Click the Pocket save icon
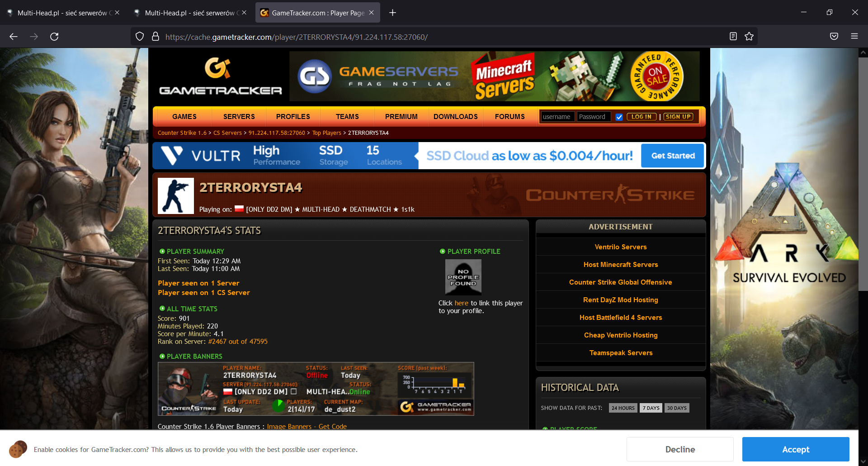Image resolution: width=868 pixels, height=466 pixels. (x=834, y=37)
